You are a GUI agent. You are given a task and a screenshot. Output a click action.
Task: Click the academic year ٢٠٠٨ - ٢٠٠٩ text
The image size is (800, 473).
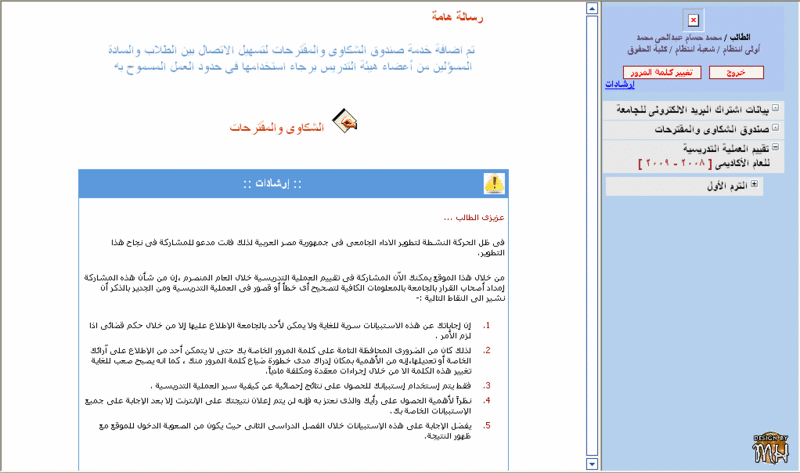(674, 163)
